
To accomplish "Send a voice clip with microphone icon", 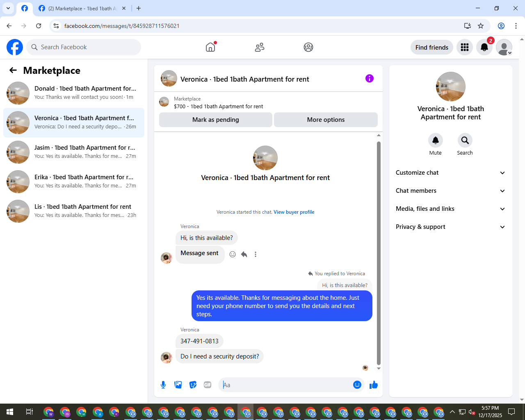I will [x=163, y=385].
